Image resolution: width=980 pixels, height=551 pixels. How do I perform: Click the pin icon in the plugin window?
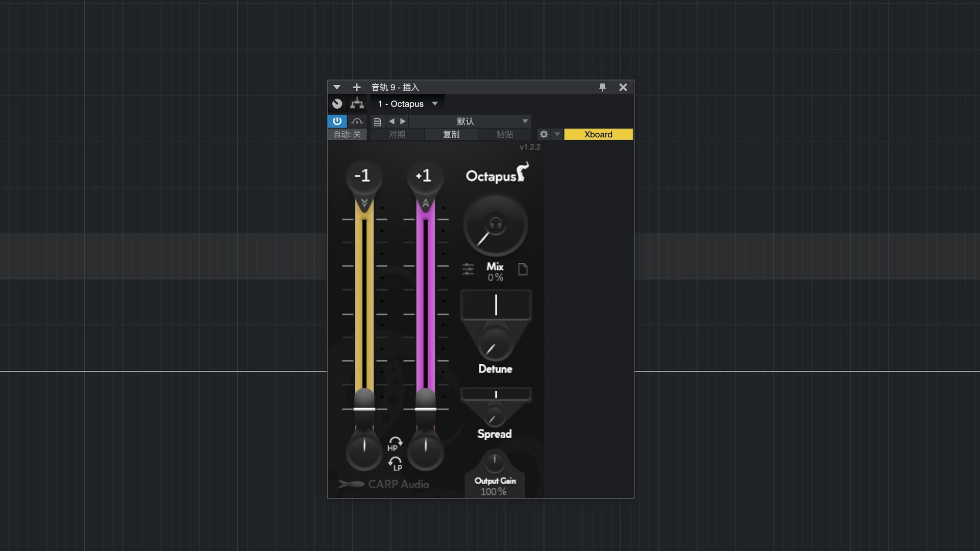(602, 87)
